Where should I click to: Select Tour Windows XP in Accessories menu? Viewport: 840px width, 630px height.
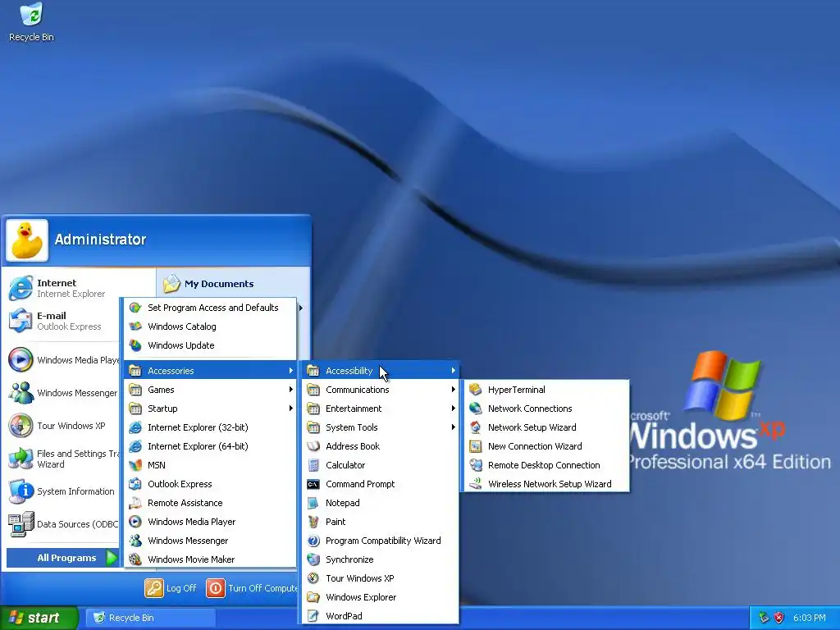click(x=381, y=578)
